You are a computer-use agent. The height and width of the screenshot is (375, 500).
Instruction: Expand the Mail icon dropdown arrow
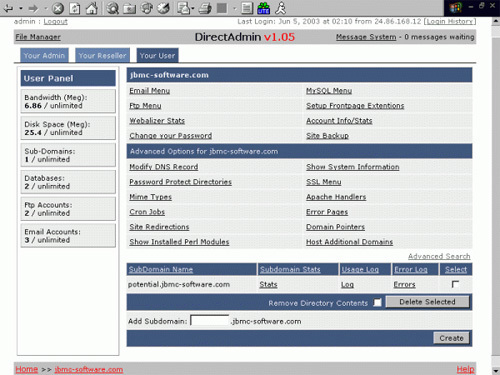193,8
